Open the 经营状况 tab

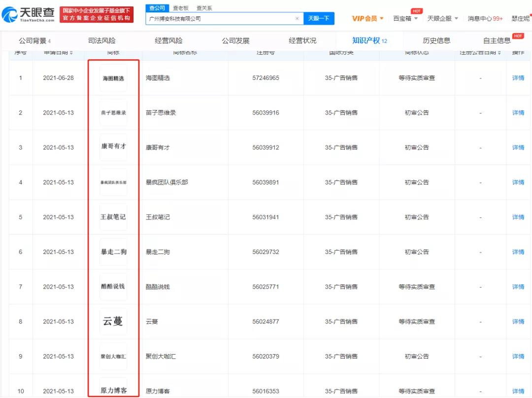302,40
